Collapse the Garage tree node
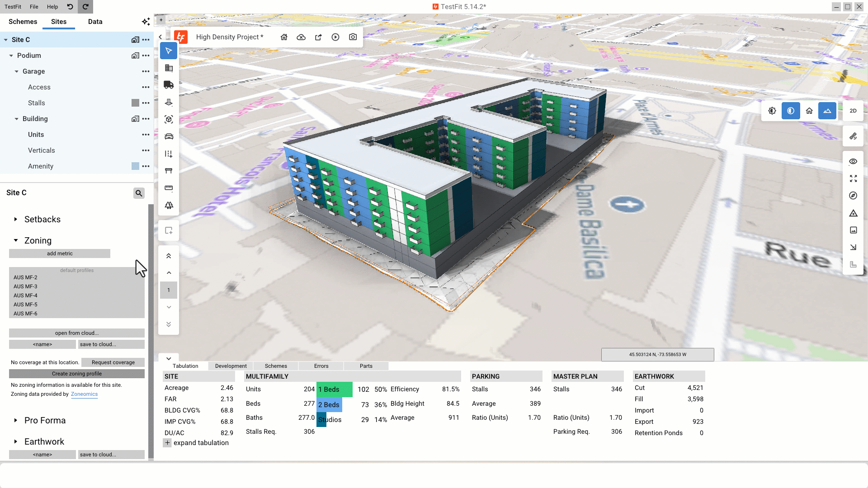Image resolution: width=868 pixels, height=488 pixels. [x=17, y=71]
